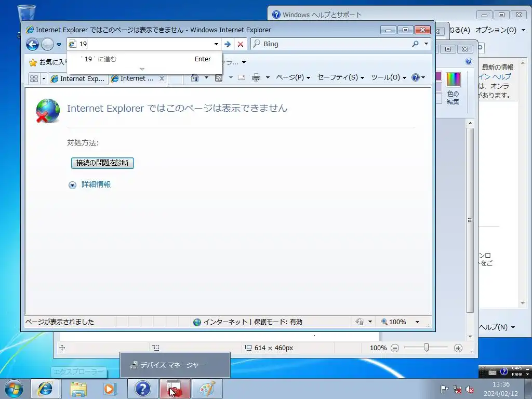Select the second Internet ... tab

click(137, 78)
